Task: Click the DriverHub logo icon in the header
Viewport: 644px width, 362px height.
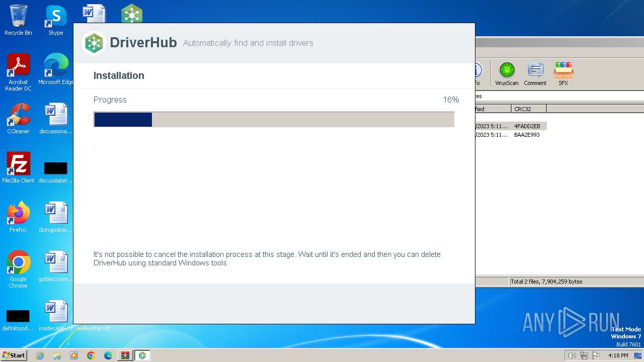Action: [94, 43]
